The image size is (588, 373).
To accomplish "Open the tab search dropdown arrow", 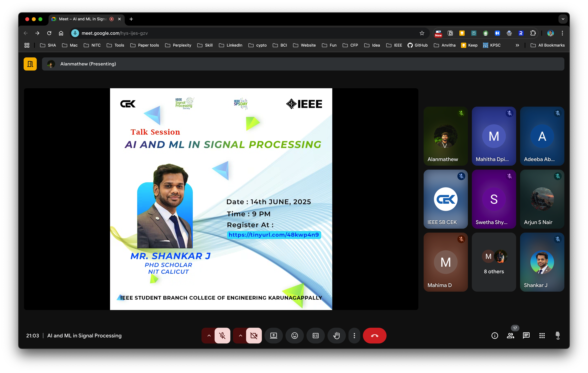I will (563, 19).
